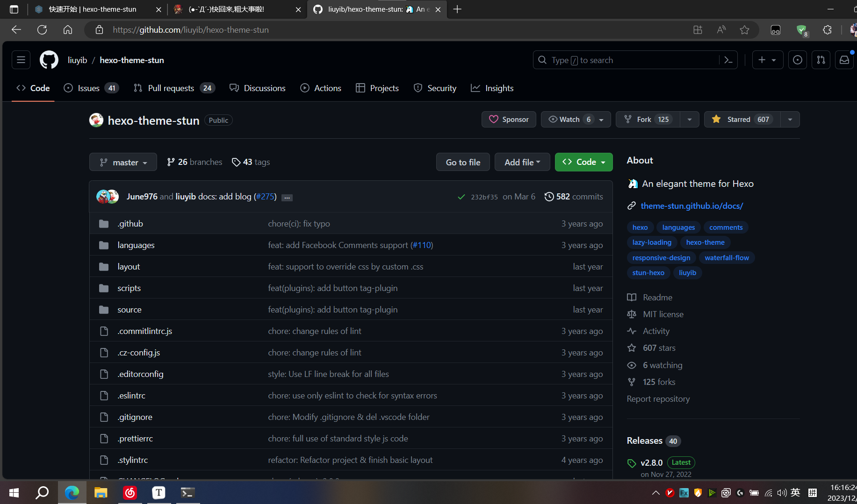857x504 pixels.
Task: Open Windows Start menu
Action: tap(14, 493)
